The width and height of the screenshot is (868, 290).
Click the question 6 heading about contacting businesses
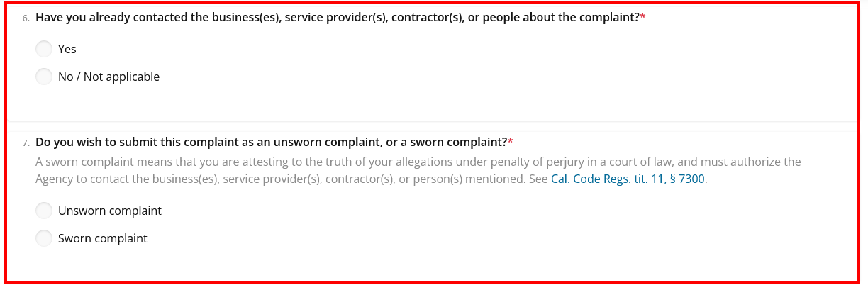338,18
